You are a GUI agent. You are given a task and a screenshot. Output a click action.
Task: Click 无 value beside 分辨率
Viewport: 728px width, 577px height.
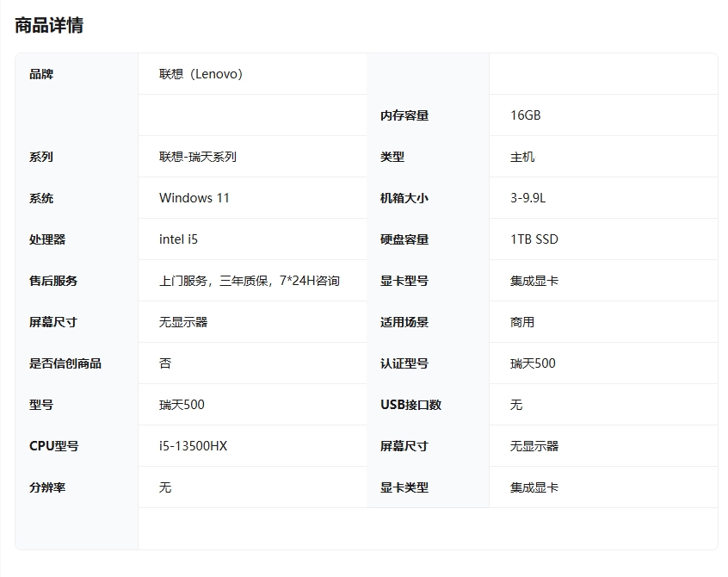pos(165,487)
